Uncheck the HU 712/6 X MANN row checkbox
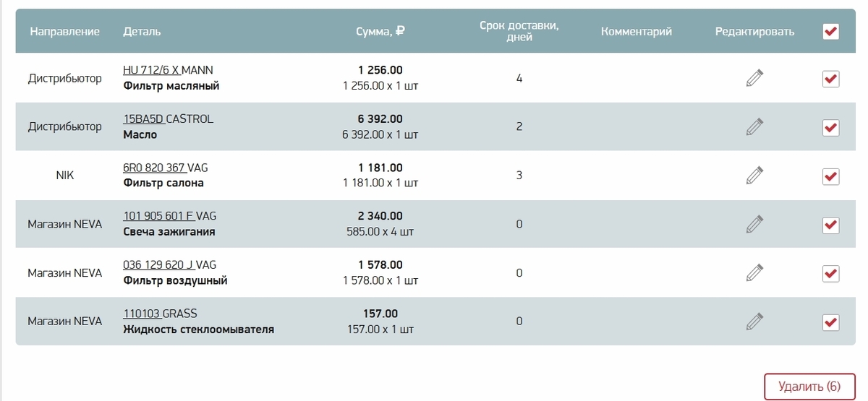 [831, 79]
